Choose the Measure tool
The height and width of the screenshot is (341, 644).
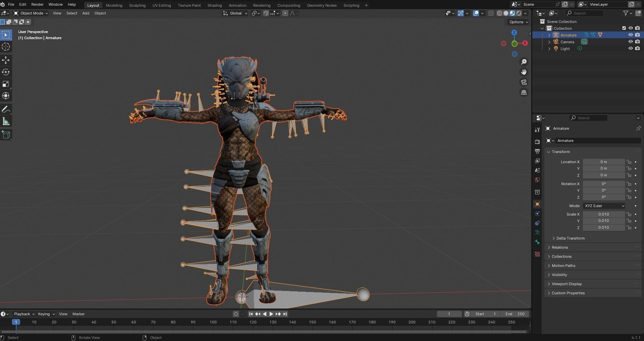(x=6, y=122)
